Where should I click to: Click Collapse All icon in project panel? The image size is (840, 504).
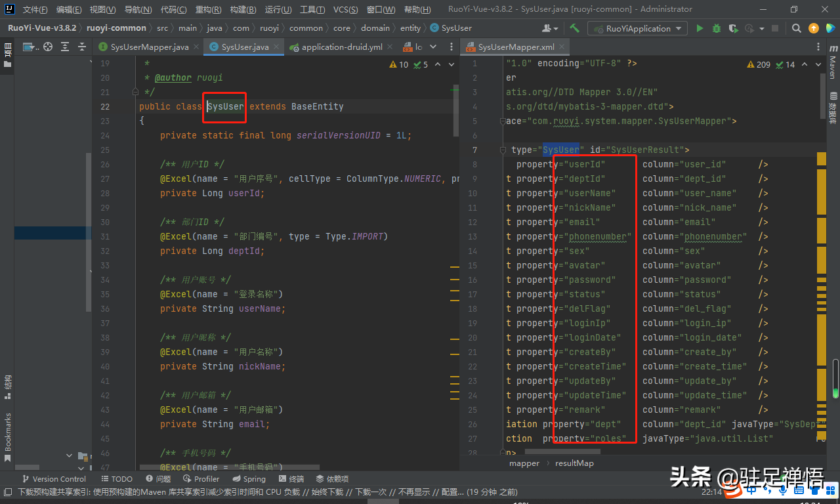pos(82,47)
